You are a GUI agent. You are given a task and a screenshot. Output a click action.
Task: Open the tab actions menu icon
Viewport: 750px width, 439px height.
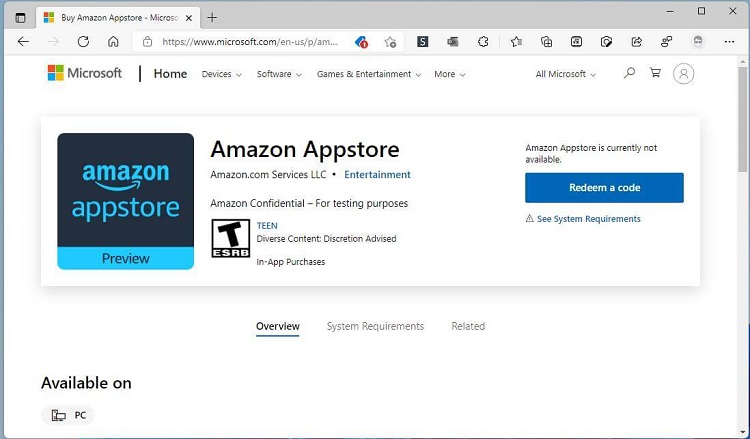coord(20,18)
